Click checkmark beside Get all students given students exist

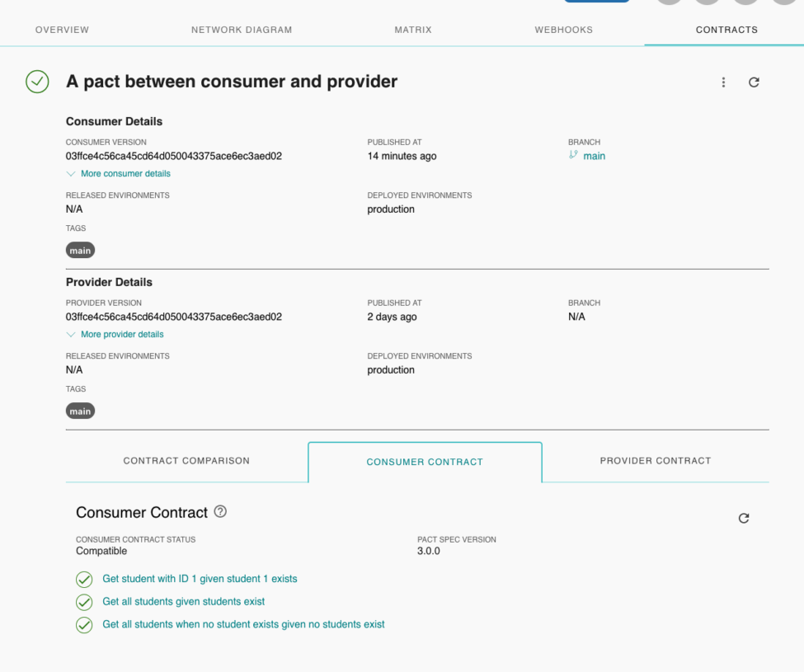pyautogui.click(x=84, y=602)
